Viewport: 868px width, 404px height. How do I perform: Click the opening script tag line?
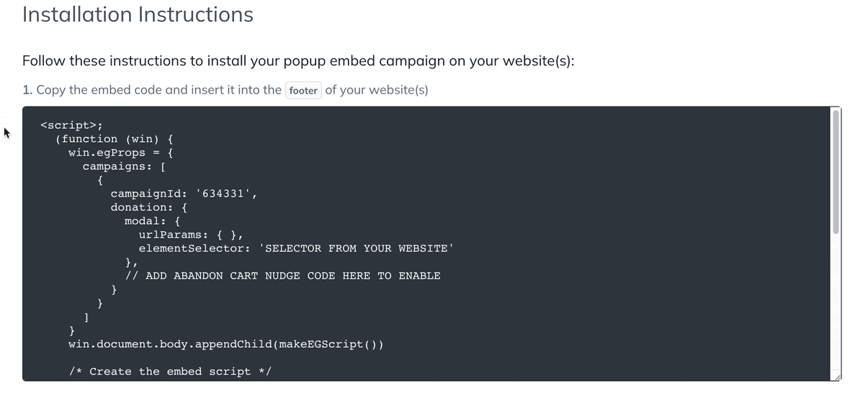tap(71, 125)
